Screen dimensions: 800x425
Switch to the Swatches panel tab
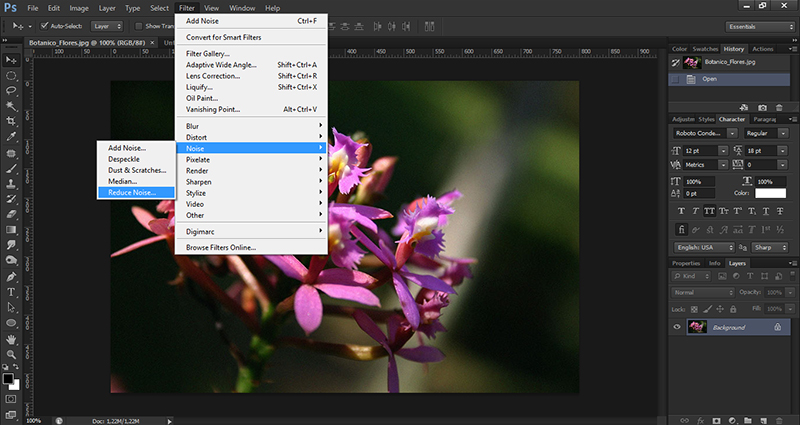(707, 48)
